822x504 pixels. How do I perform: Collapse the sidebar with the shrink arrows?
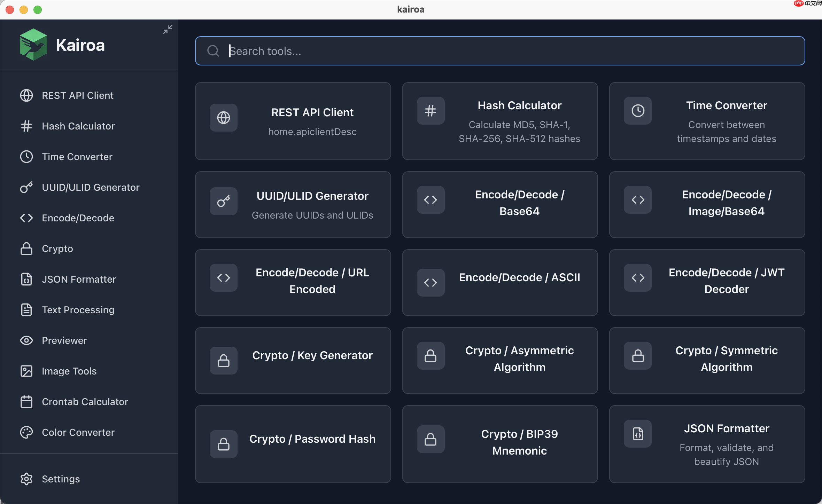(x=168, y=29)
